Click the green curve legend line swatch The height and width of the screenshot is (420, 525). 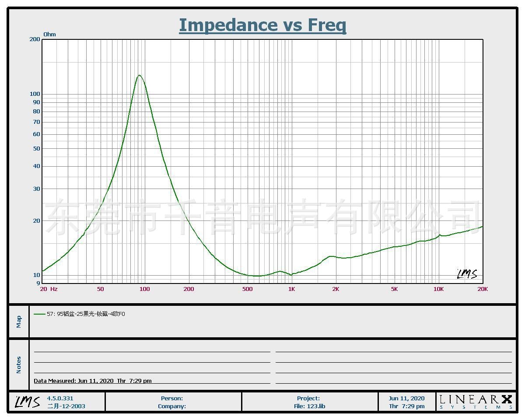point(39,314)
